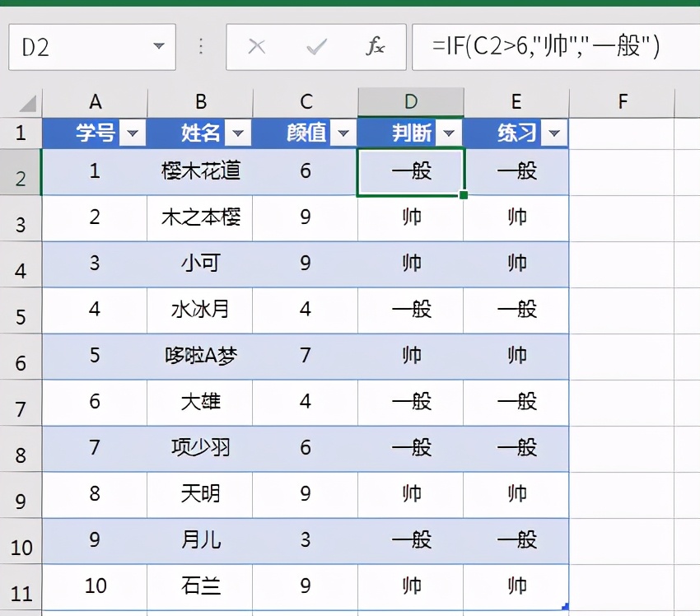Select cell containing 哆啦A梦
This screenshot has height=616, width=700.
(x=200, y=357)
